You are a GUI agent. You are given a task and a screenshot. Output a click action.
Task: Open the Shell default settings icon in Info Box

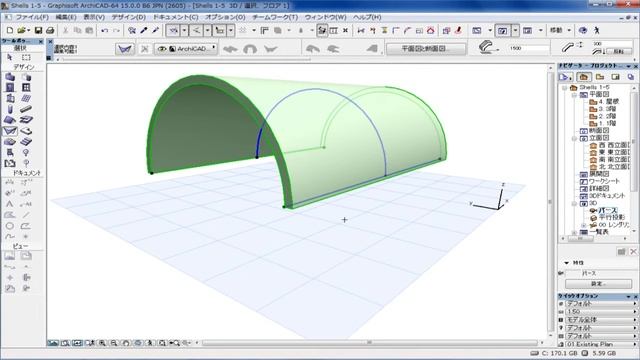pos(124,49)
